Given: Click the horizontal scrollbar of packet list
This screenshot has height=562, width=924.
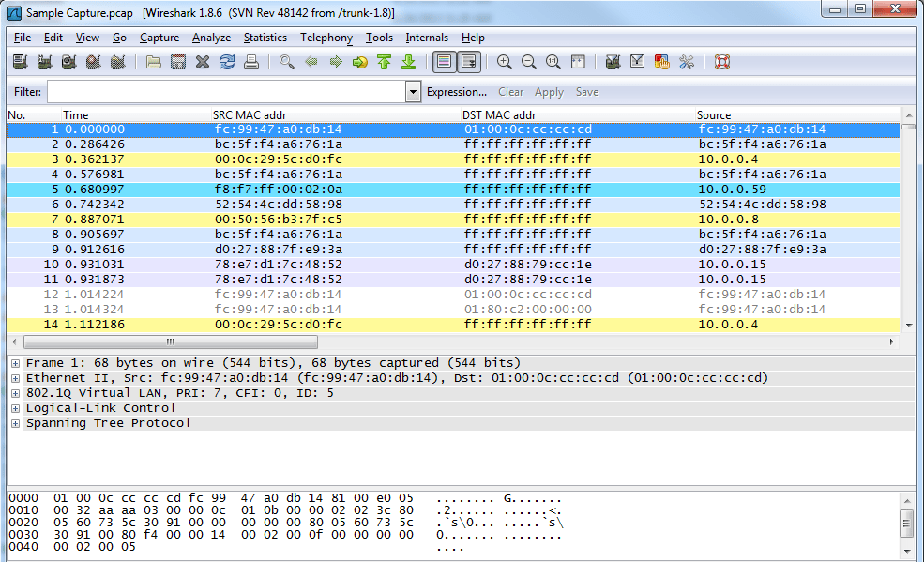Looking at the screenshot, I should tap(171, 342).
